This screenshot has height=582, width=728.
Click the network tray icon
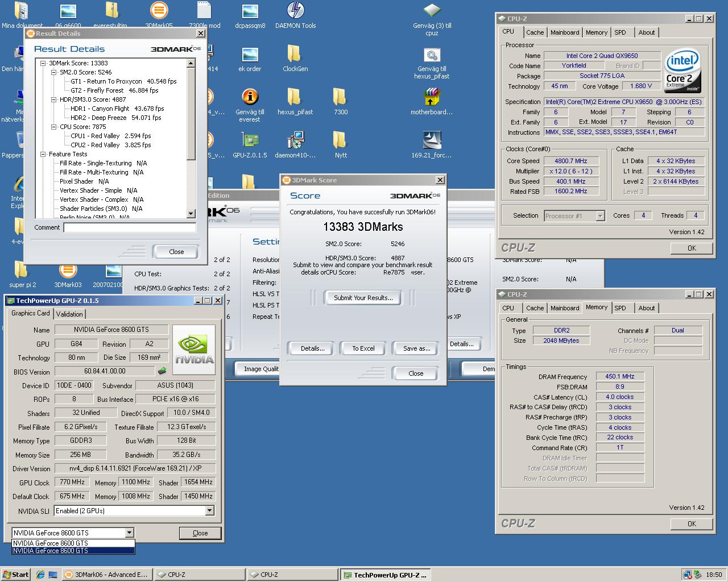click(688, 575)
